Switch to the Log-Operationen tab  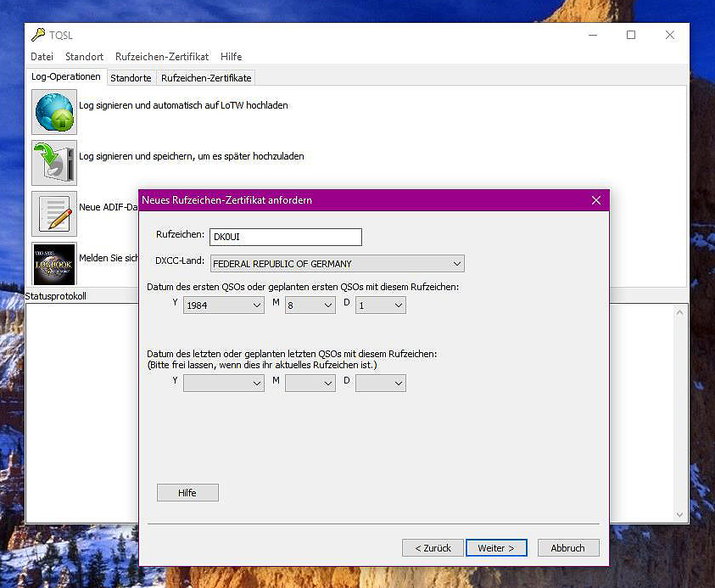click(x=66, y=76)
